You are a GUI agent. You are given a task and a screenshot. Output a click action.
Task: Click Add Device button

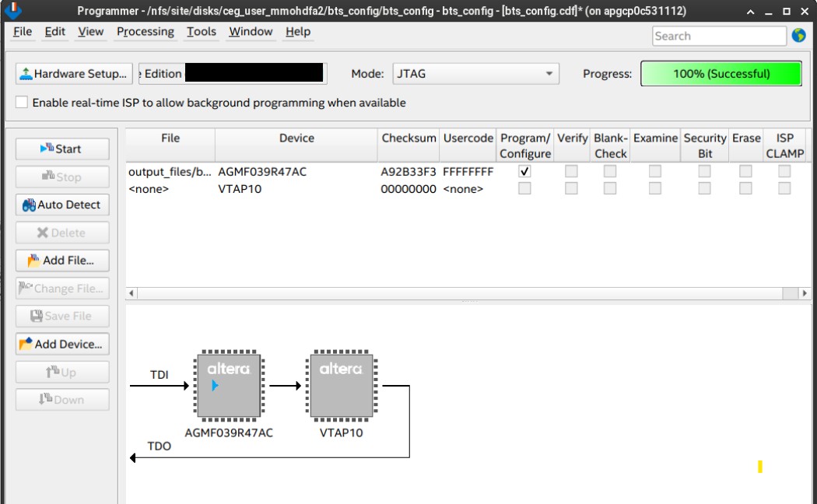coord(62,344)
